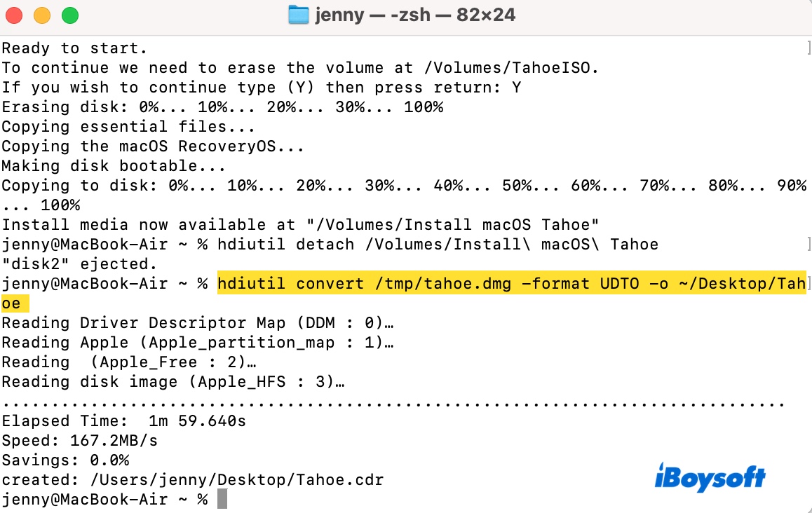This screenshot has width=812, height=513.
Task: Click the 'Erasing disk: 0%... 10%...' progress line
Action: tap(222, 107)
